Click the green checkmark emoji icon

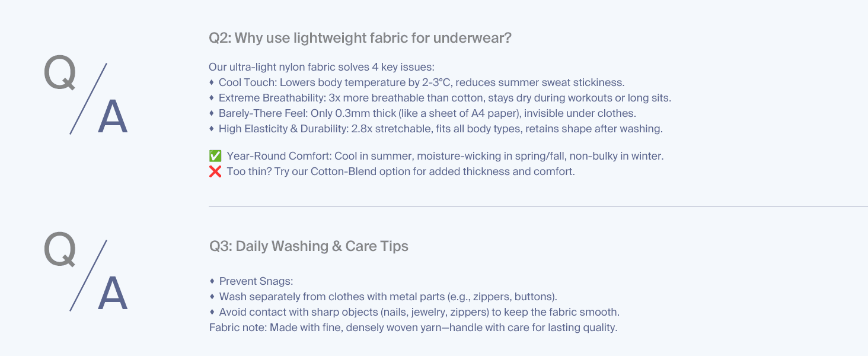click(215, 157)
